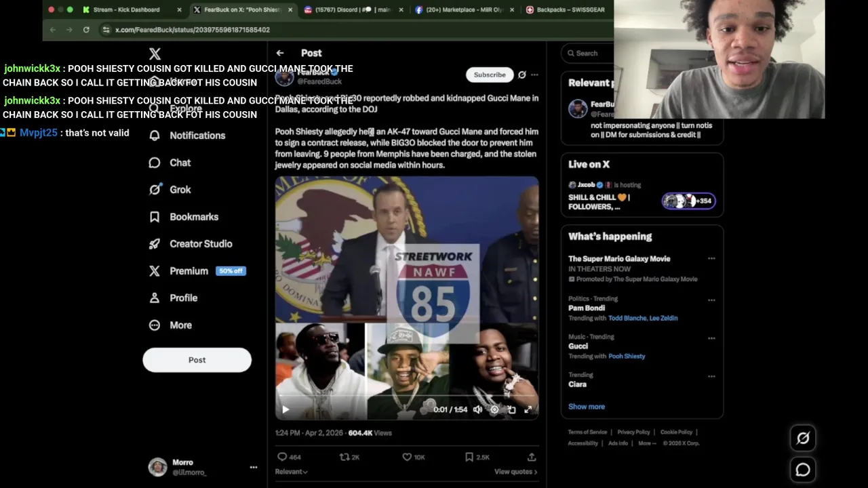This screenshot has height=488, width=868.
Task: Open the account menu dots beside Morro
Action: click(254, 467)
